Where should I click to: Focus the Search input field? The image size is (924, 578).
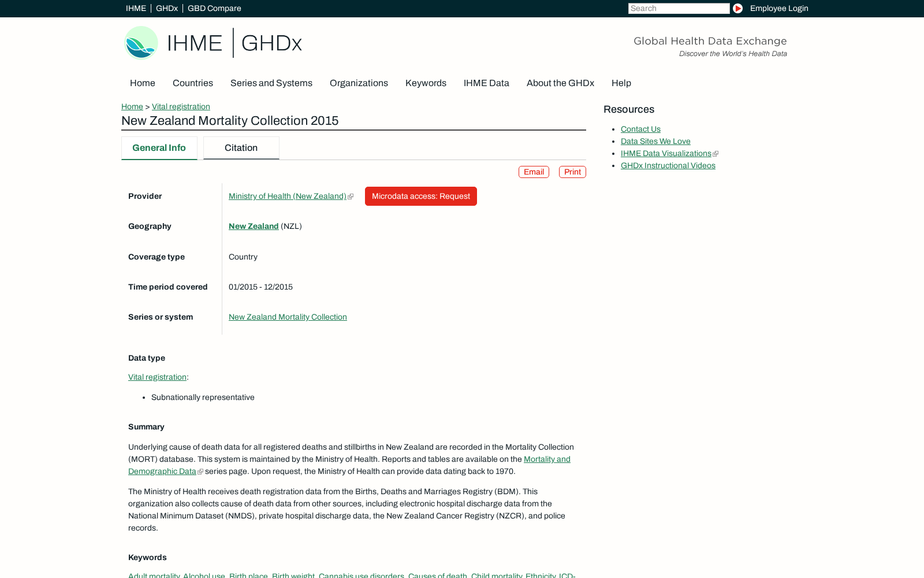coord(679,8)
